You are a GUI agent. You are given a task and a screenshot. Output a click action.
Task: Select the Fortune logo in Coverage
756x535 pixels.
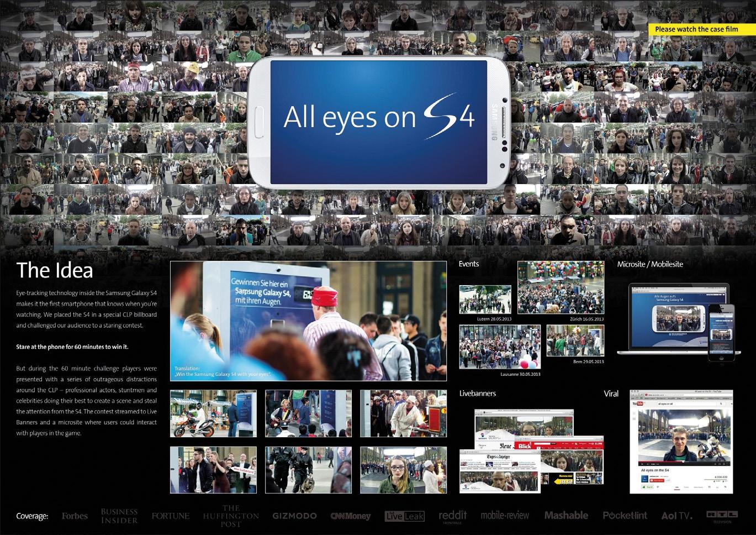tap(171, 516)
